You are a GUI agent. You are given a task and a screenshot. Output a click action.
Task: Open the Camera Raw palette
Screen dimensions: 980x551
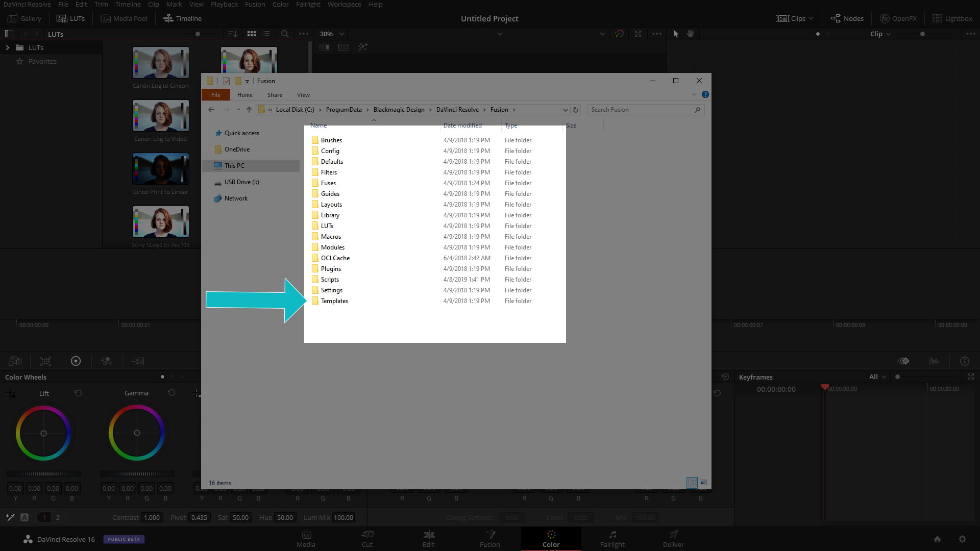(x=15, y=361)
